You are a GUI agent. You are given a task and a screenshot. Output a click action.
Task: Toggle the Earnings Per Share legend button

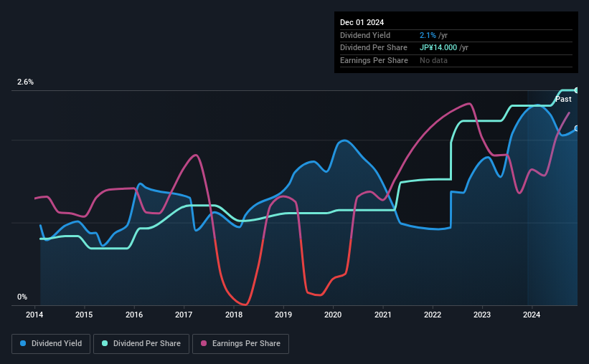click(240, 344)
